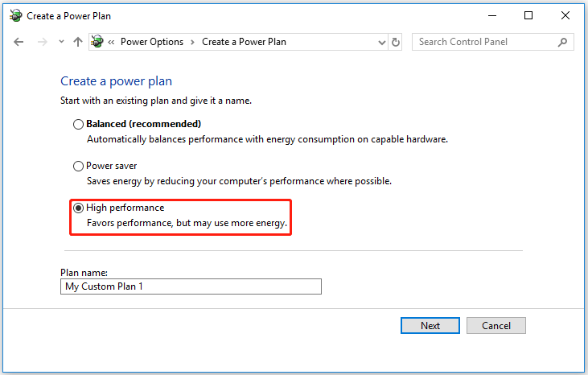Click Create a Power Plan breadcrumb
The height and width of the screenshot is (375, 588).
click(244, 42)
